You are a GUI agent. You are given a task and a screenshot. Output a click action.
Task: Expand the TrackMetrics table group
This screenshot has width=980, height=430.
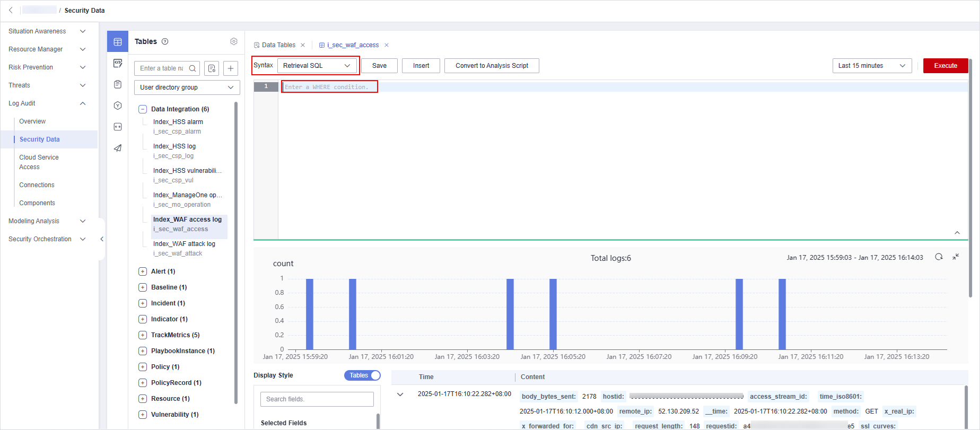[x=142, y=335]
